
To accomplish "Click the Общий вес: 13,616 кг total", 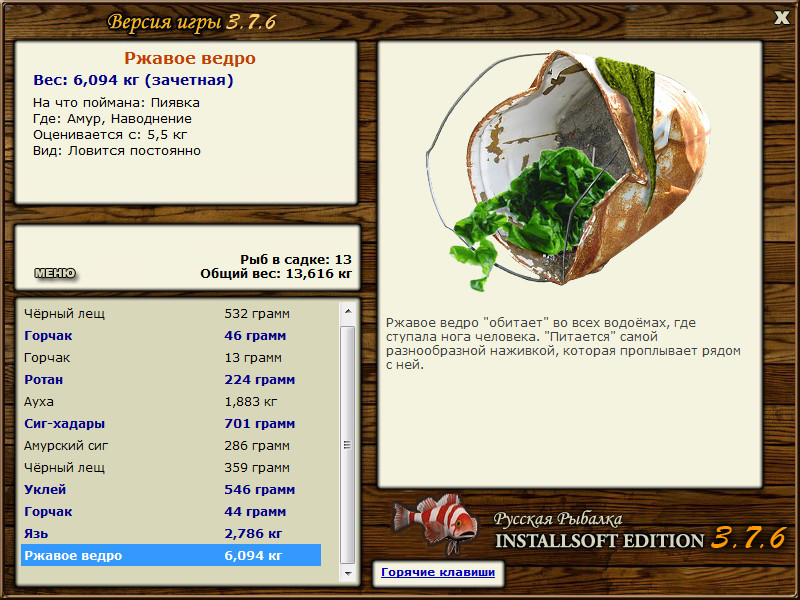I will (276, 274).
